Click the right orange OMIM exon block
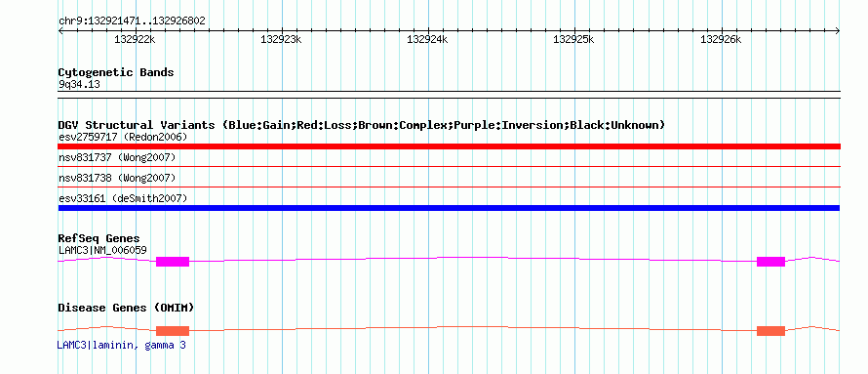 pyautogui.click(x=771, y=331)
